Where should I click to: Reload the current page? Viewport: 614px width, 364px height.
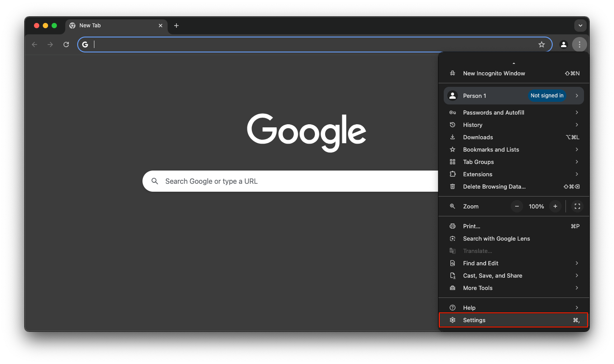coord(66,44)
